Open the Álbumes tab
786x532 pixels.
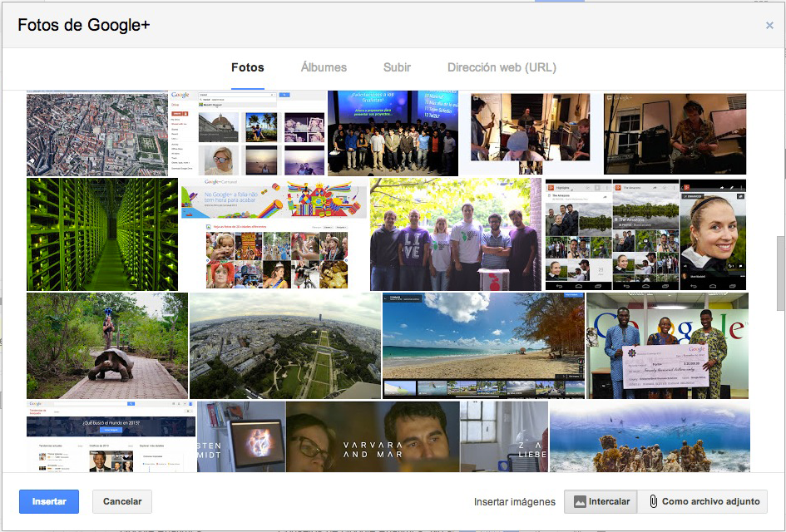click(324, 68)
